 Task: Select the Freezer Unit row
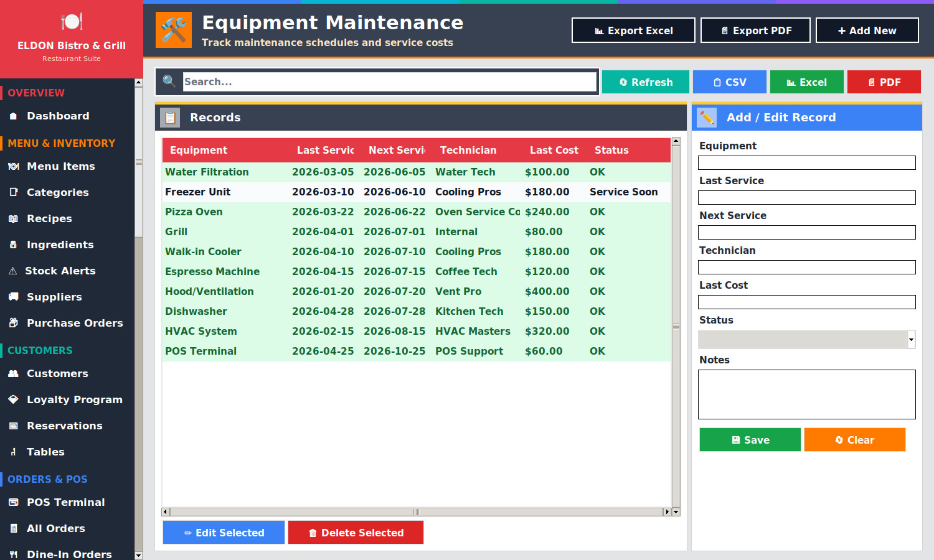coord(417,192)
